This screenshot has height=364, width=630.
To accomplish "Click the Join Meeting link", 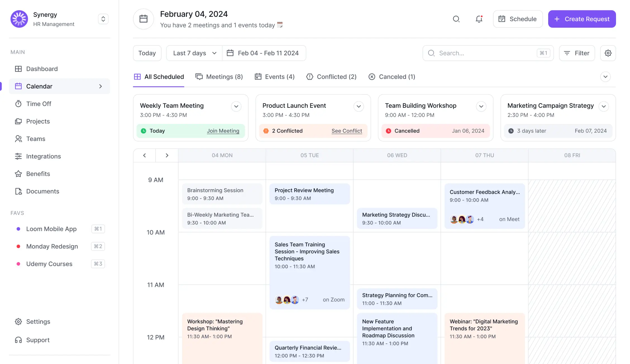I will 223,131.
